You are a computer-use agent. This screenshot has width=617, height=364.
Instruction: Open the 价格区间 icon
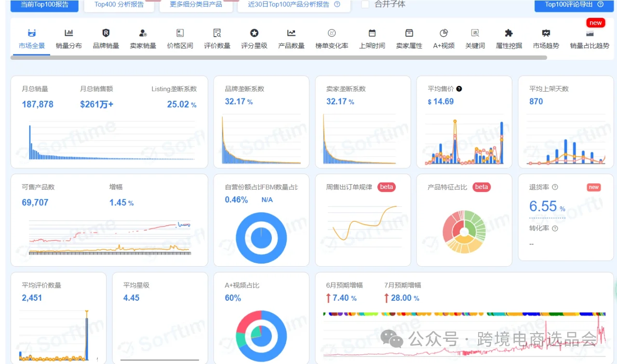point(180,33)
